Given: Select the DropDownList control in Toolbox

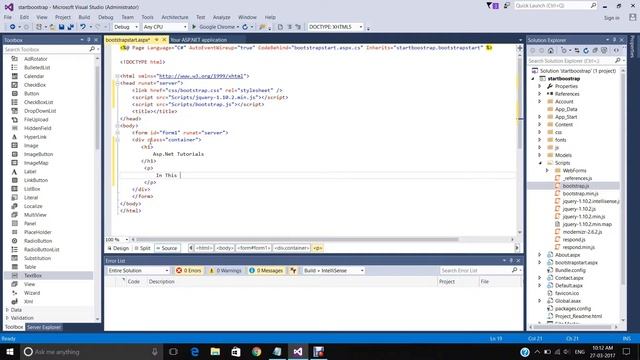Looking at the screenshot, I should click(x=40, y=111).
